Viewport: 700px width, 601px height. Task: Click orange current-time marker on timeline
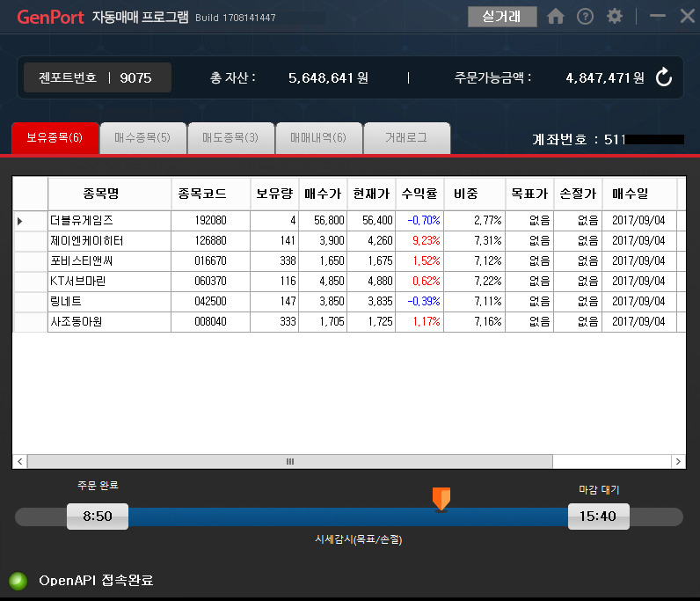tap(441, 499)
